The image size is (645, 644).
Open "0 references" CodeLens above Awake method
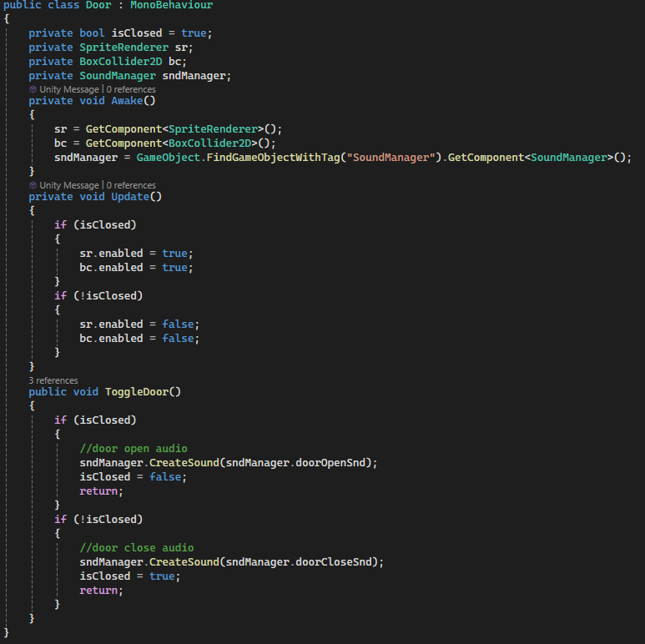(131, 89)
